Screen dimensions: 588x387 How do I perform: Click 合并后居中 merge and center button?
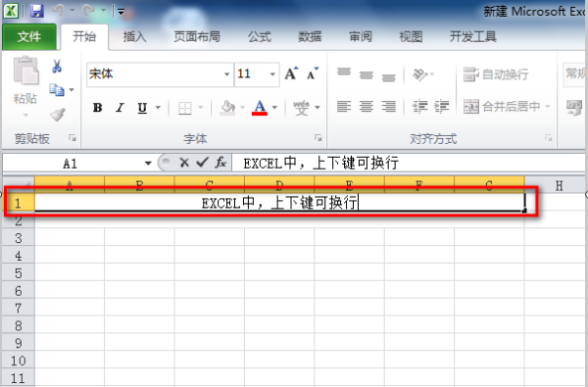pos(502,107)
